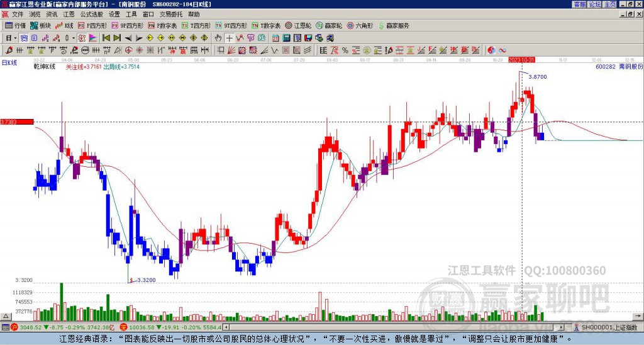
Task: Click the circled horizontal ruler icon
Action: pos(86,50)
